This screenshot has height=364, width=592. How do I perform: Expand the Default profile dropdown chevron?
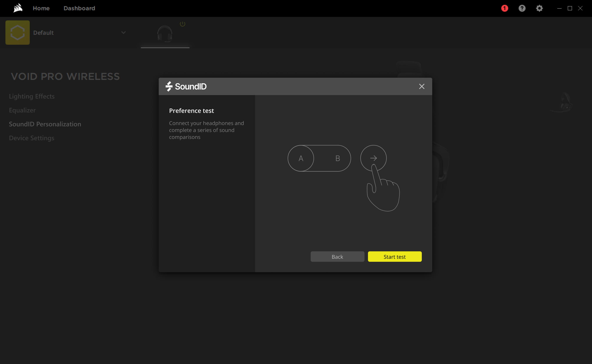(x=124, y=33)
